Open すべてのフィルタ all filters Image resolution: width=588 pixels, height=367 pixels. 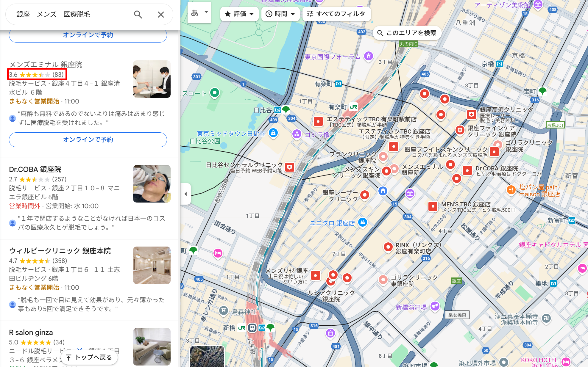pyautogui.click(x=336, y=14)
